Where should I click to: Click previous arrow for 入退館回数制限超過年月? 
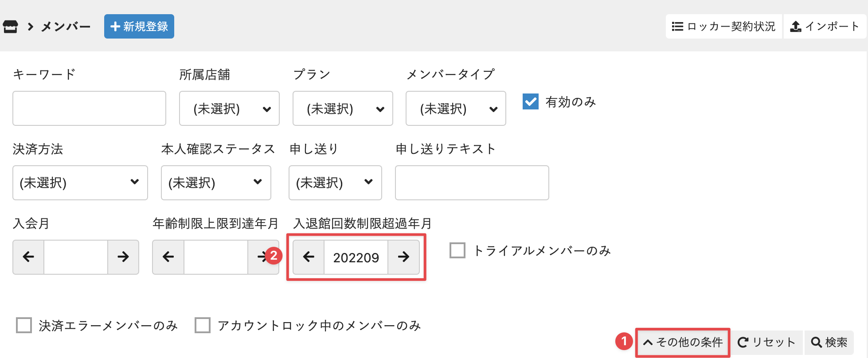(309, 257)
